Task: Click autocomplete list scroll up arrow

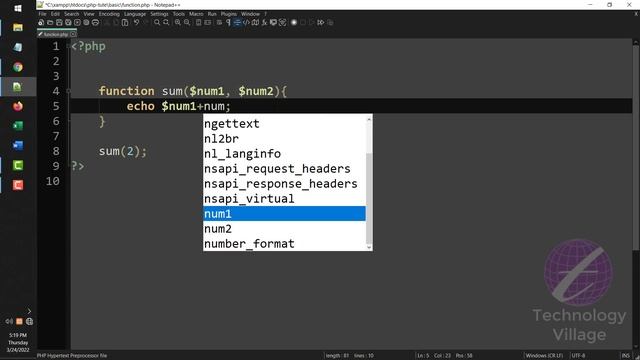Action: coord(369,119)
